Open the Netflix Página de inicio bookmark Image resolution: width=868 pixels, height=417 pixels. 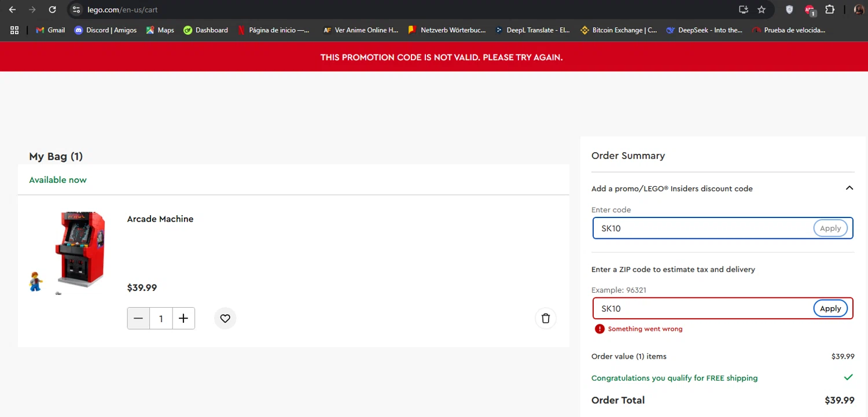273,30
